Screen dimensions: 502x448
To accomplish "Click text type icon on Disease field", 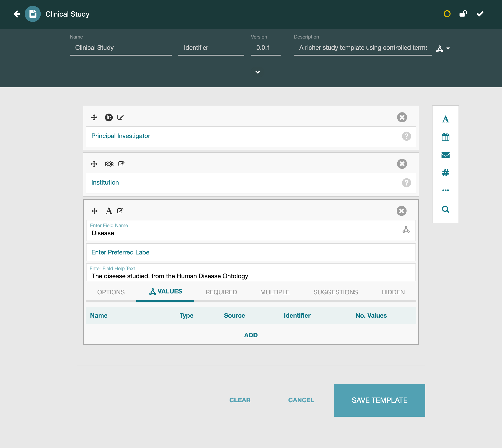I will pyautogui.click(x=109, y=211).
